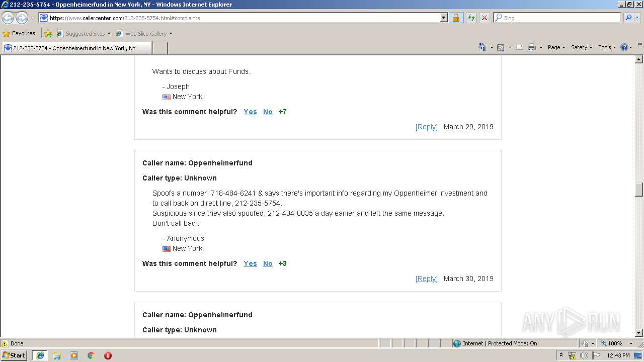The height and width of the screenshot is (362, 644).
Task: Open the Page menu
Action: coord(556,47)
